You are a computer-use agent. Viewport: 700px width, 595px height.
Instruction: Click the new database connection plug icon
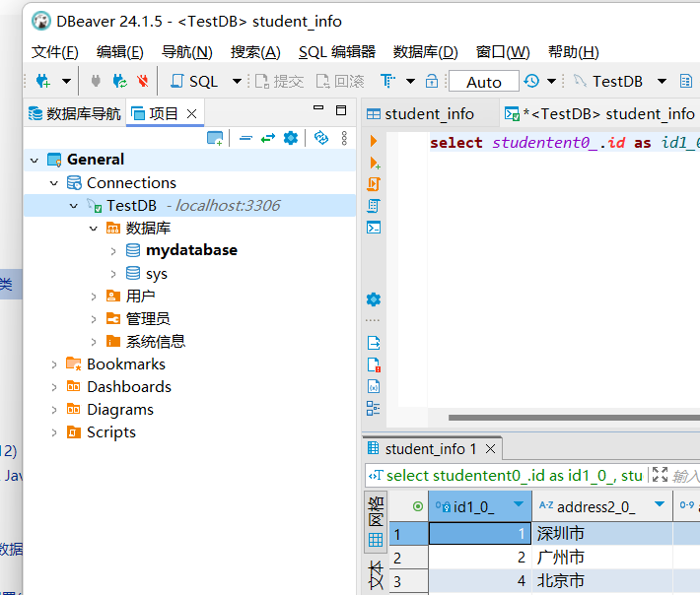pos(42,81)
